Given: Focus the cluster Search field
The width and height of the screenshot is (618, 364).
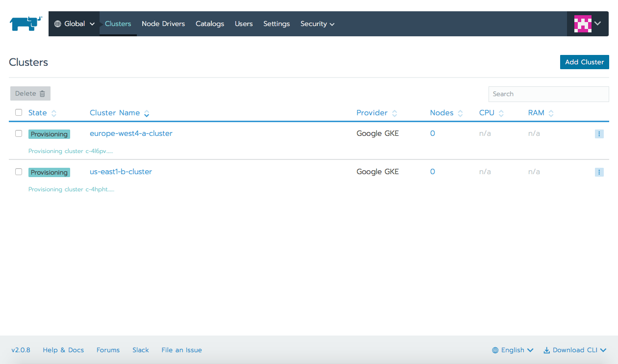Looking at the screenshot, I should click(x=548, y=94).
